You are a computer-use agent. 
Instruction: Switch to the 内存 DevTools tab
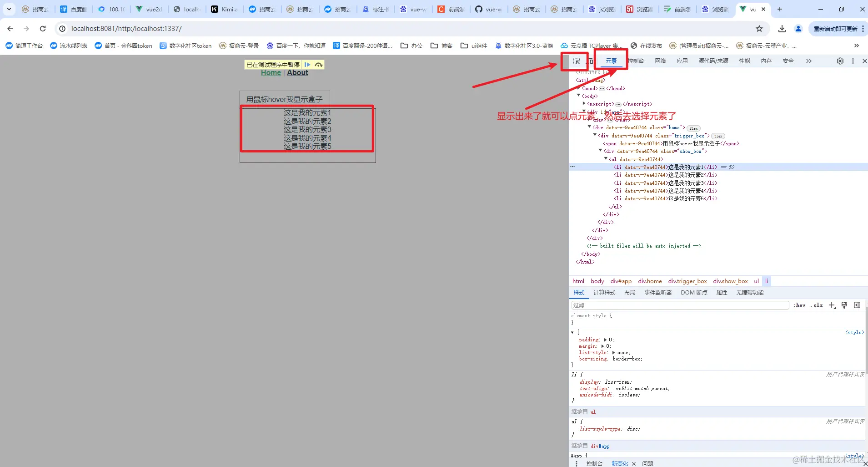pos(766,61)
